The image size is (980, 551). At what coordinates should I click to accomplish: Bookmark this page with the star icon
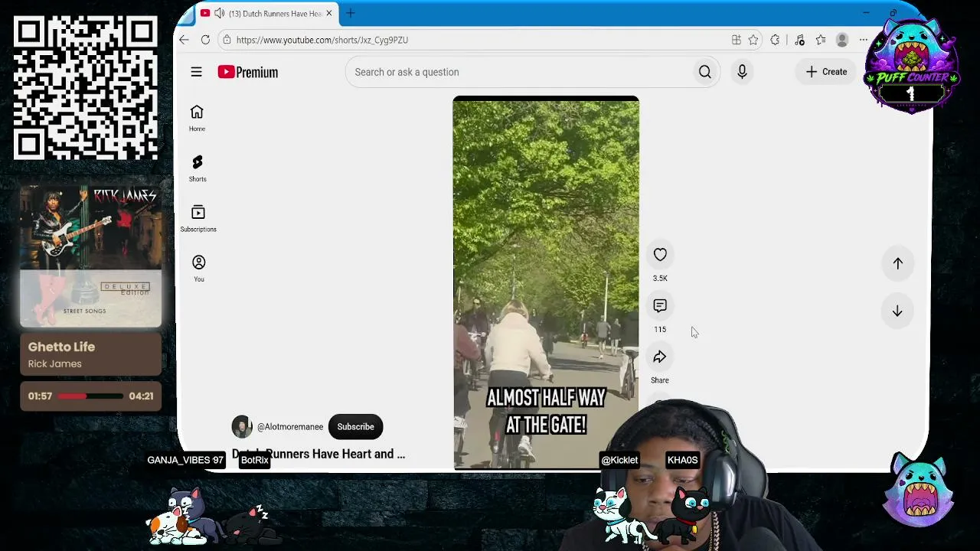click(x=753, y=40)
